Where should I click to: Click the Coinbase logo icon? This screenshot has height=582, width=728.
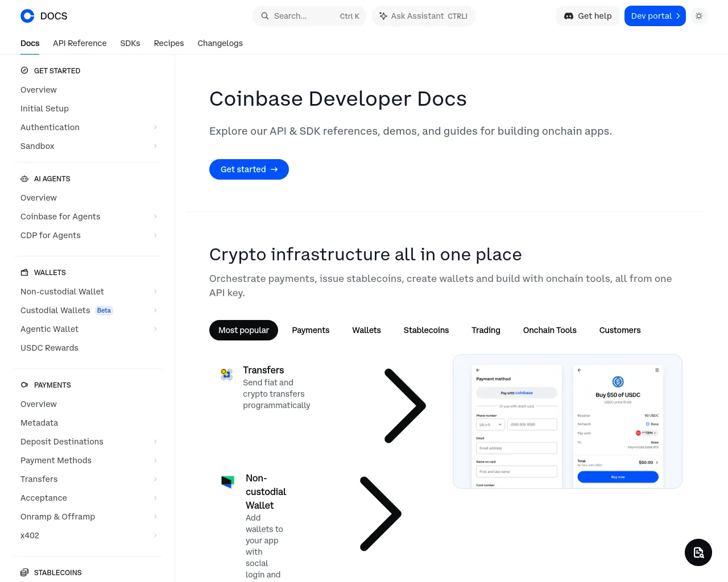[x=27, y=16]
